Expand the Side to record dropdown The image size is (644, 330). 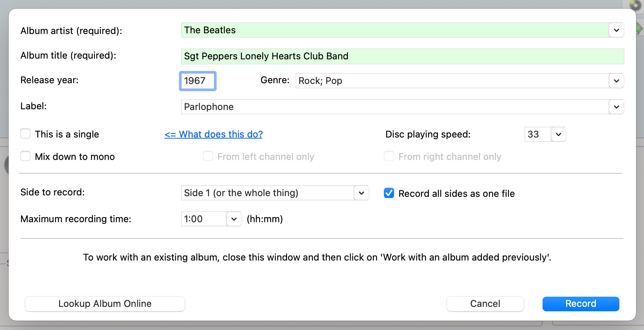click(x=361, y=193)
